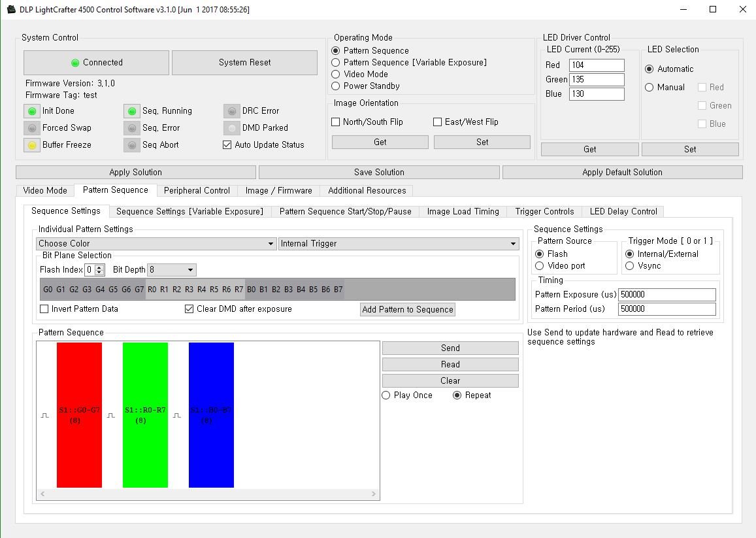This screenshot has width=756, height=538.
Task: Click the Seq Abort status indicator
Action: (132, 144)
